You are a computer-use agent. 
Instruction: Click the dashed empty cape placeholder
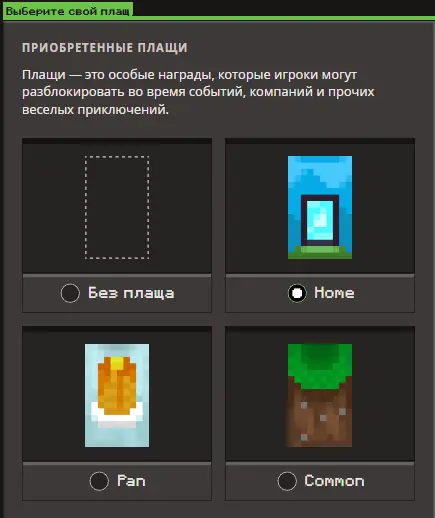(117, 207)
